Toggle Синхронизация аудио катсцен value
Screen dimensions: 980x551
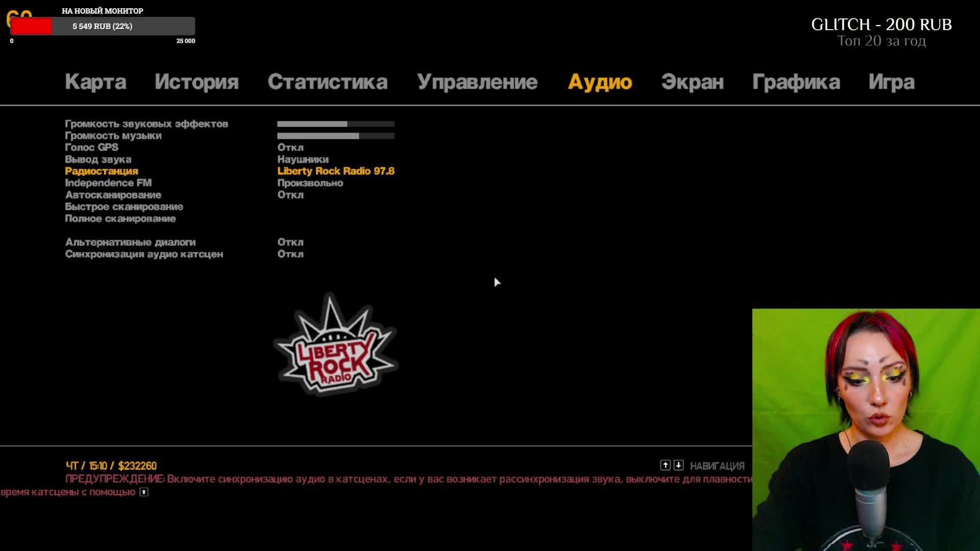coord(290,254)
